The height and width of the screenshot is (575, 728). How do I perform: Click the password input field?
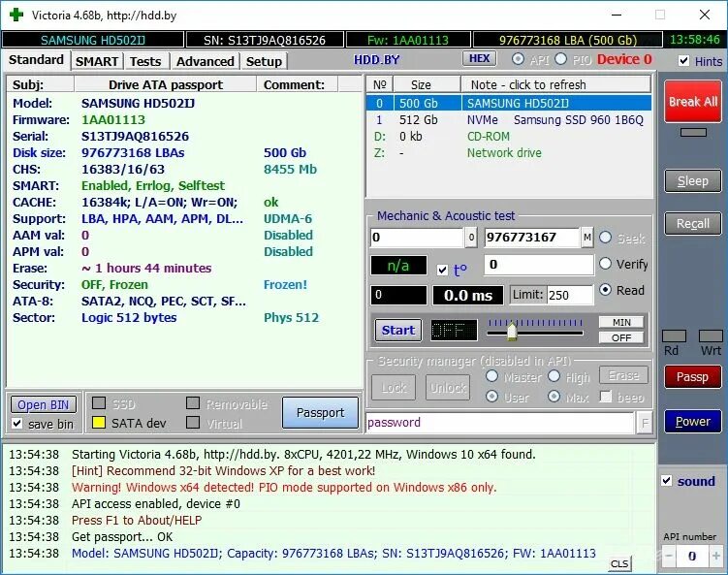pos(500,423)
